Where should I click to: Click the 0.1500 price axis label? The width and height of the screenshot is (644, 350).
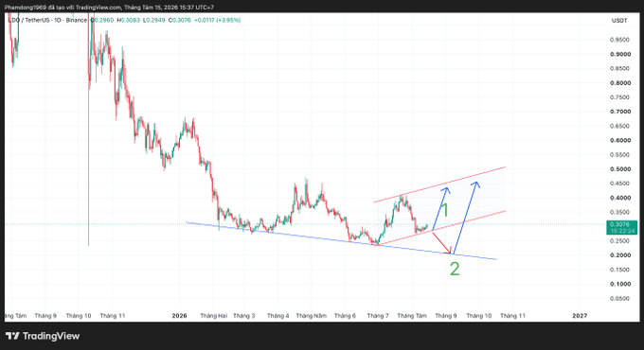click(x=619, y=270)
